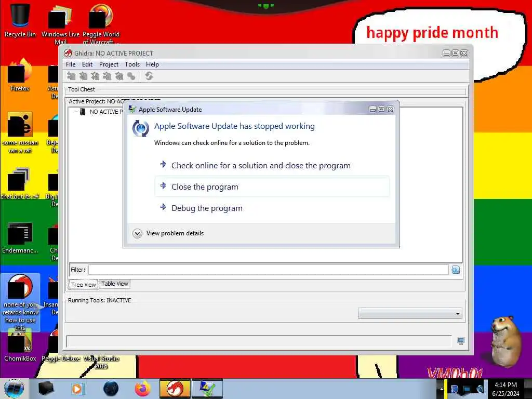Open the Tools menu in Ghidra
The width and height of the screenshot is (532, 399).
(132, 64)
